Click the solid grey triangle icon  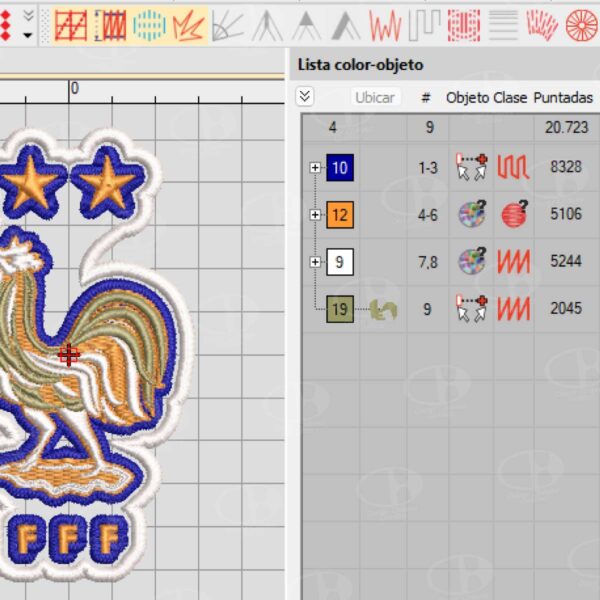pyautogui.click(x=346, y=26)
